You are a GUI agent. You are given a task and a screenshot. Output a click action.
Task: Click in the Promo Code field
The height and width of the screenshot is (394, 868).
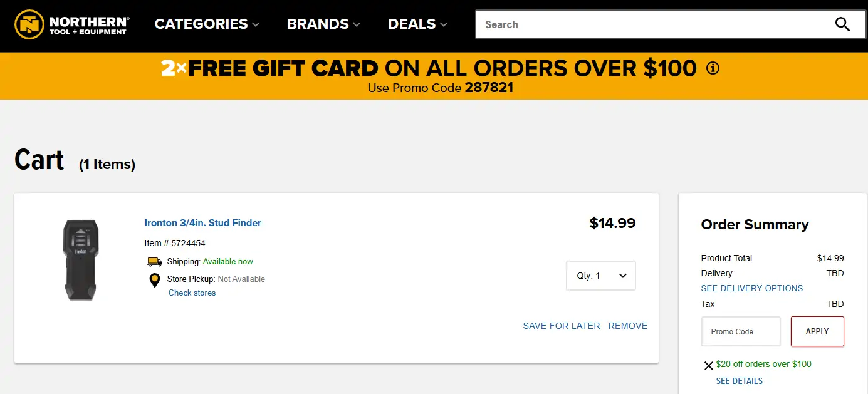pyautogui.click(x=741, y=331)
